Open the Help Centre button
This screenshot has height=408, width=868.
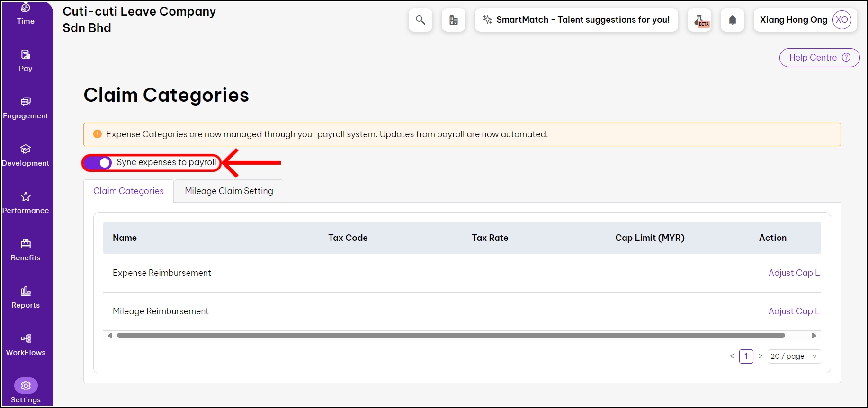[819, 58]
